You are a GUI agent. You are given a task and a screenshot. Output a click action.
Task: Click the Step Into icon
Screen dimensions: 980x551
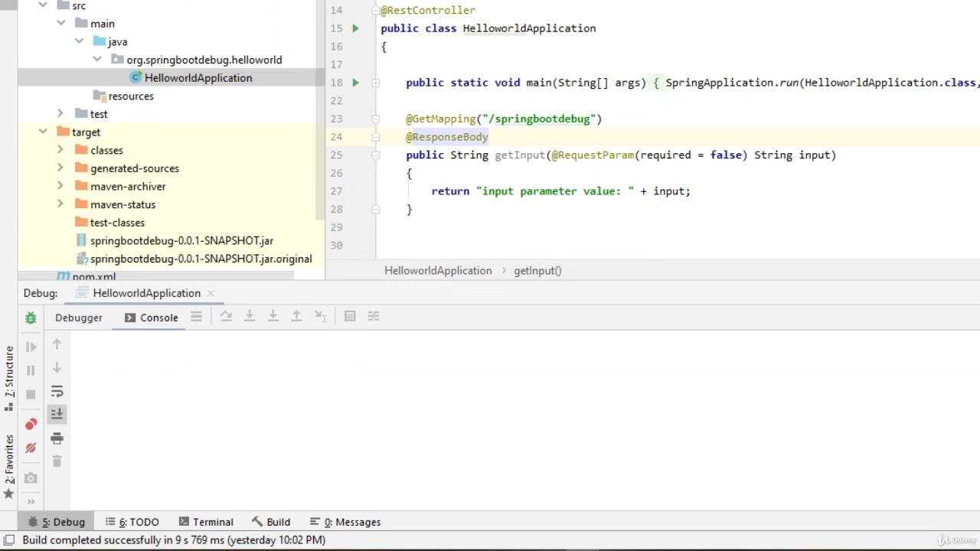[x=250, y=316]
